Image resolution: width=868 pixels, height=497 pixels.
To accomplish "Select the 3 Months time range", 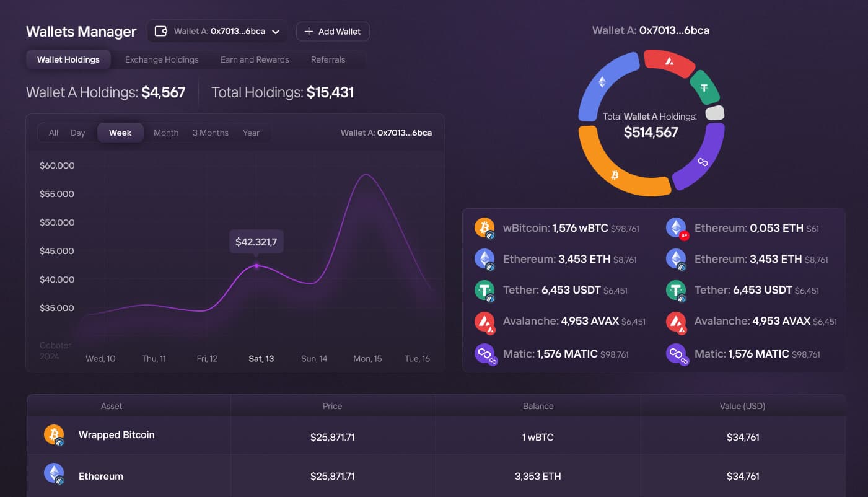I will 210,133.
